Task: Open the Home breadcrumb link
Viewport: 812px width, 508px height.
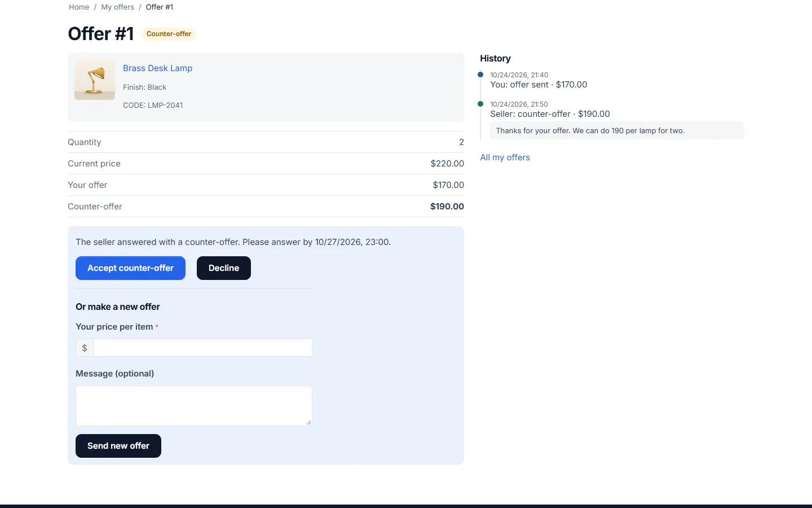Action: pyautogui.click(x=79, y=7)
